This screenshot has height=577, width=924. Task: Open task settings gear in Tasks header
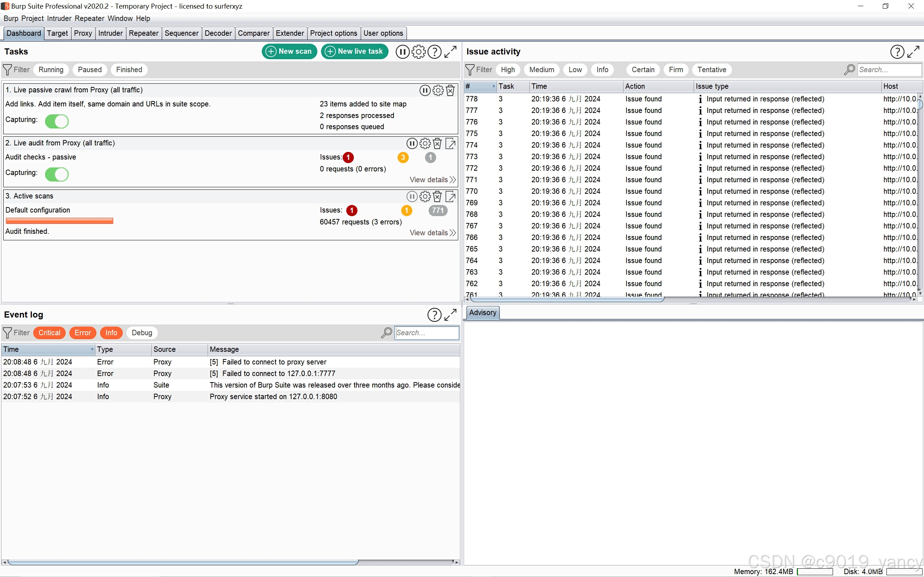[x=418, y=52]
